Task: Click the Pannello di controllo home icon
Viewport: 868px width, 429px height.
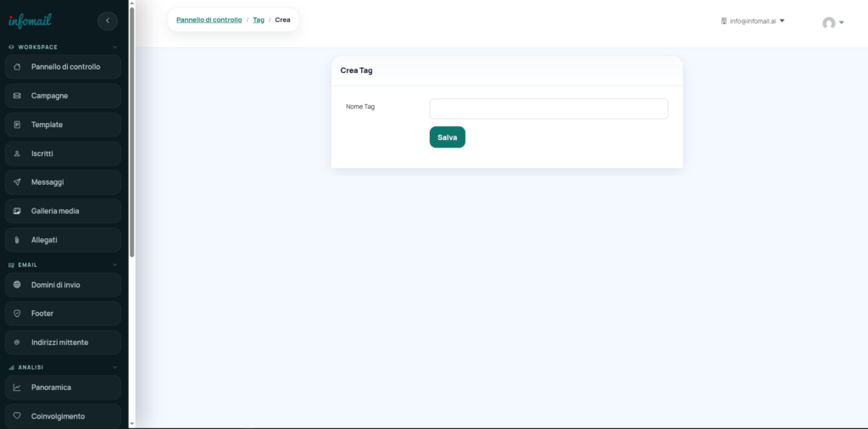Action: click(x=17, y=67)
